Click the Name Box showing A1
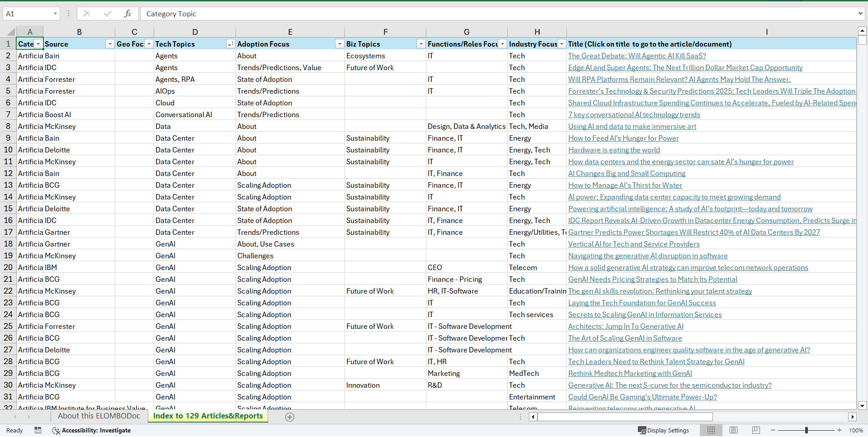 tap(27, 14)
